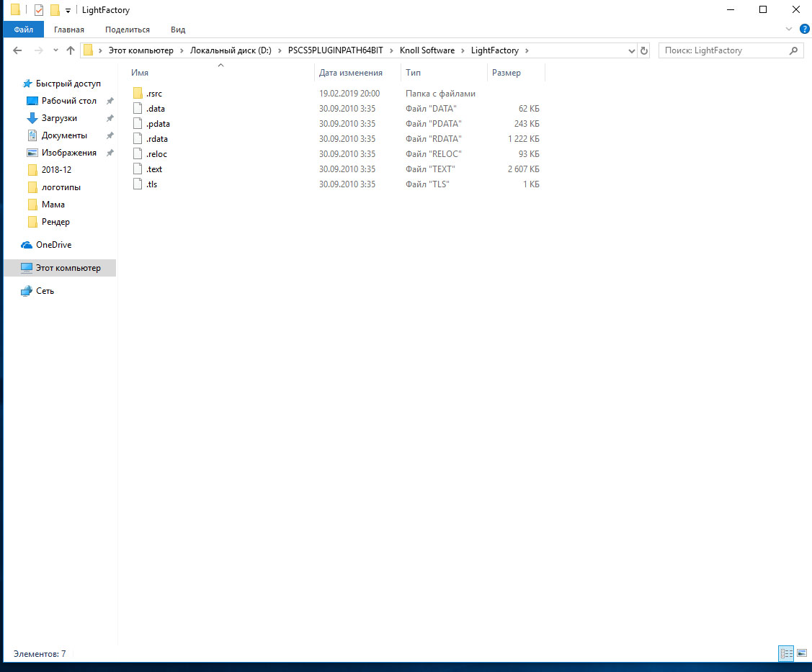812x672 pixels.
Task: Select the OneDrive item in sidebar
Action: pyautogui.click(x=53, y=245)
